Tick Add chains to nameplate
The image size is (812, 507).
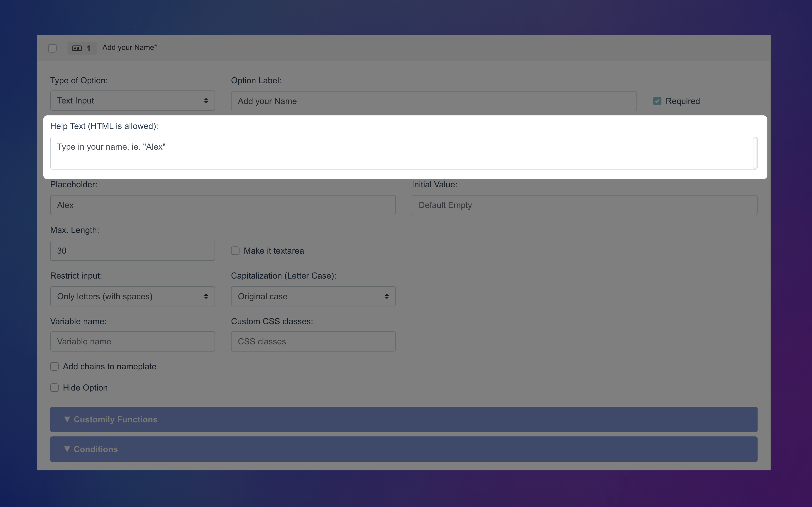click(54, 366)
